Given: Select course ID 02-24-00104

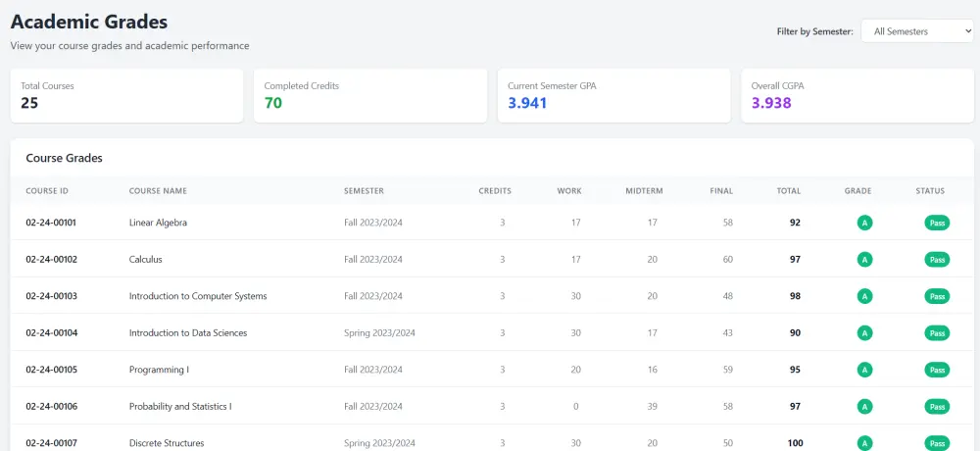Looking at the screenshot, I should click(x=52, y=332).
